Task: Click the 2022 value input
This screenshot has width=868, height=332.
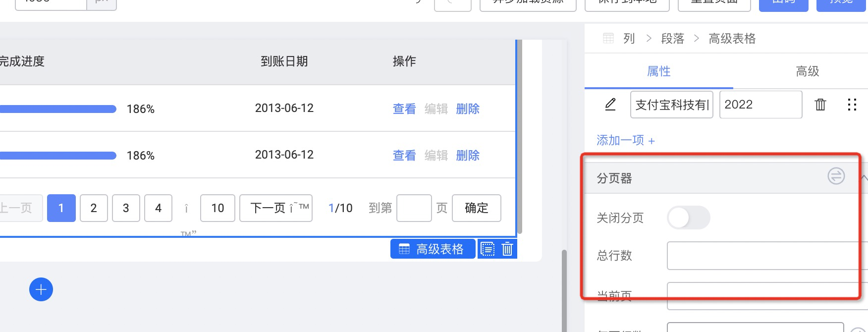Action: coord(761,105)
